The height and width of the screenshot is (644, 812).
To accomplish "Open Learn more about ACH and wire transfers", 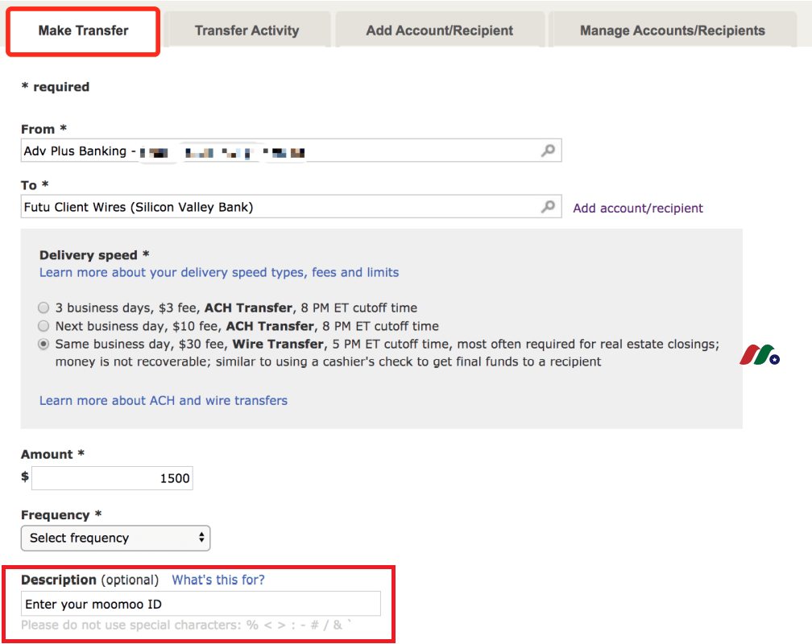I will coord(163,401).
